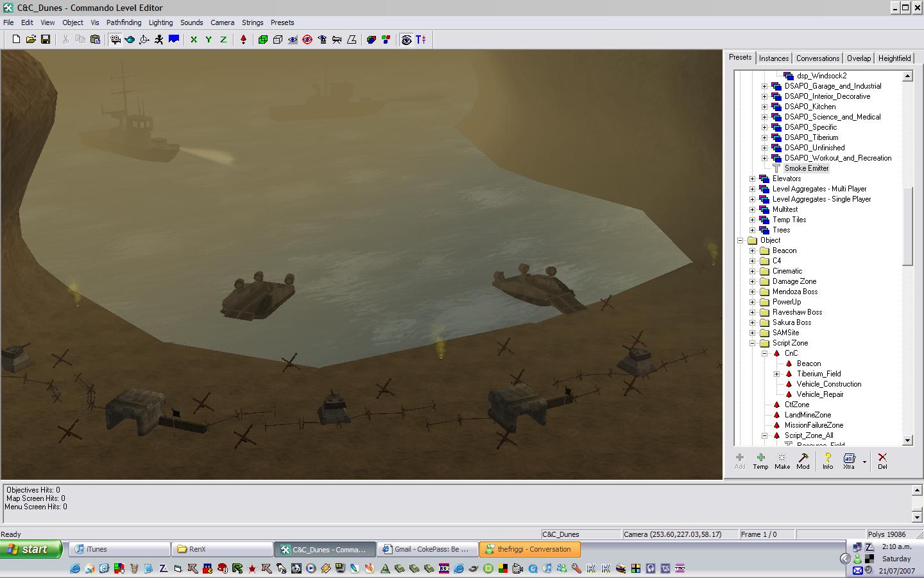Screen dimensions: 924x578
Task: Click the Info question mark icon
Action: pyautogui.click(x=828, y=460)
